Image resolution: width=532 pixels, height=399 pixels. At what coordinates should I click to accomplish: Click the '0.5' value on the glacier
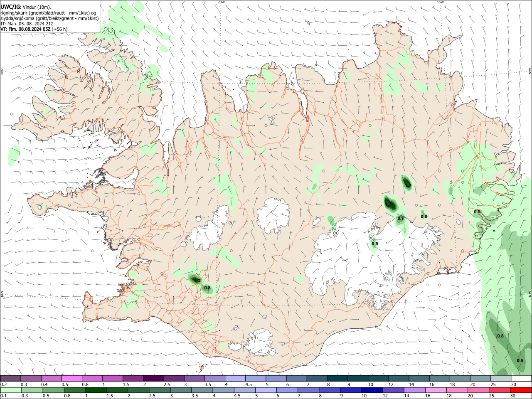point(374,244)
